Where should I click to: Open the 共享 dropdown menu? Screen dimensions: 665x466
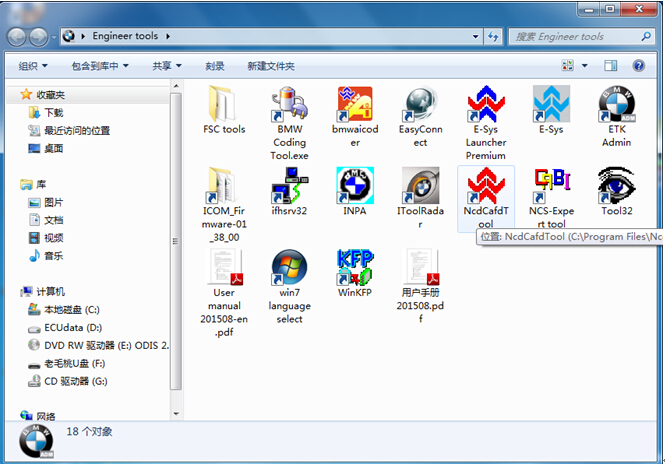[167, 66]
